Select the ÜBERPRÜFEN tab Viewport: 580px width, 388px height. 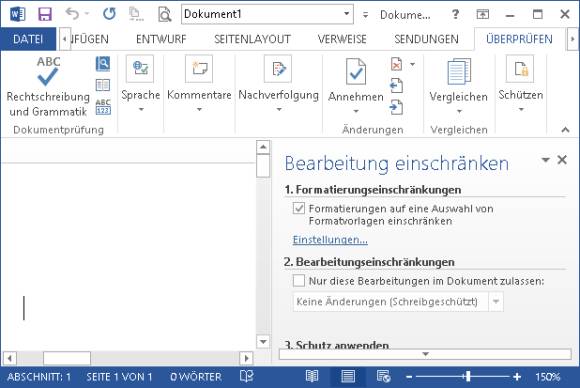pos(519,39)
